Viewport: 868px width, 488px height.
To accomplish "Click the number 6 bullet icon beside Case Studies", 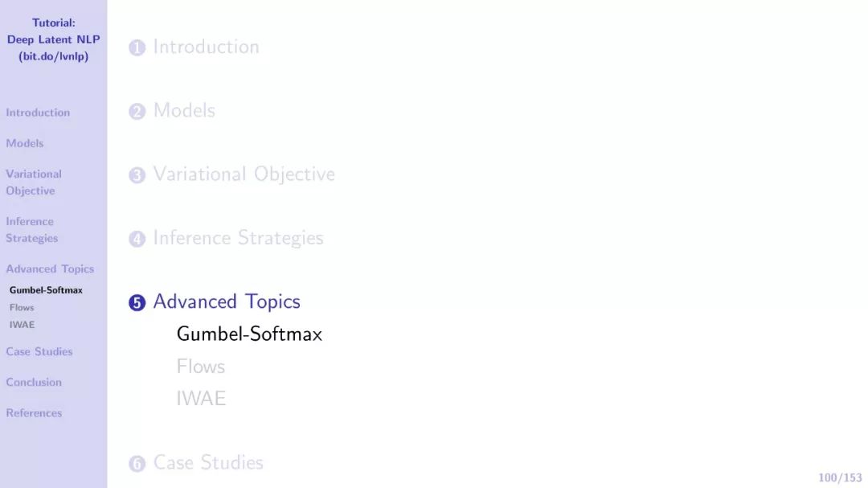I will click(x=137, y=464).
